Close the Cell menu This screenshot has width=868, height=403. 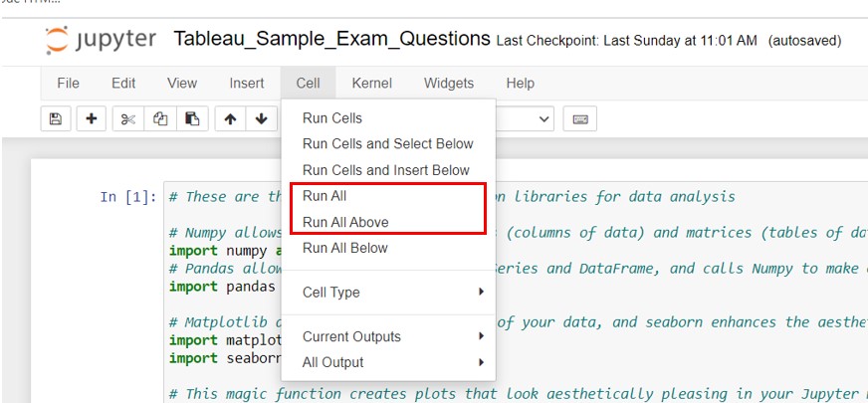(x=308, y=84)
